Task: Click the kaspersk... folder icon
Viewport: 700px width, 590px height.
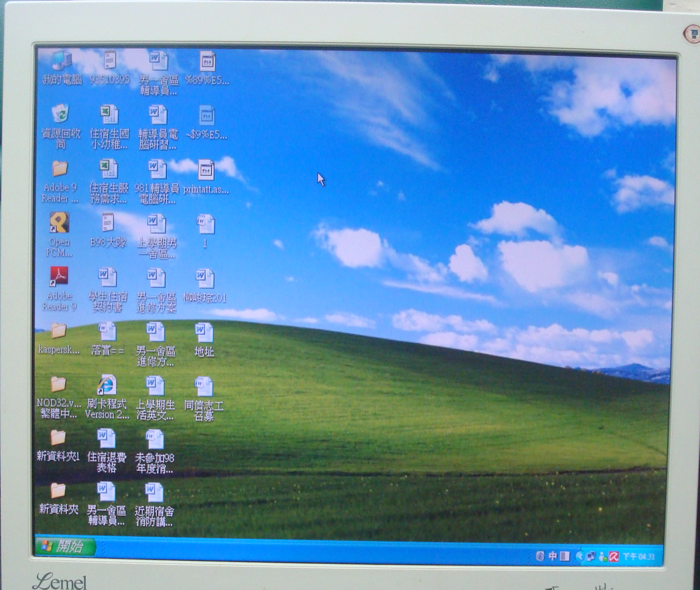Action: [59, 331]
